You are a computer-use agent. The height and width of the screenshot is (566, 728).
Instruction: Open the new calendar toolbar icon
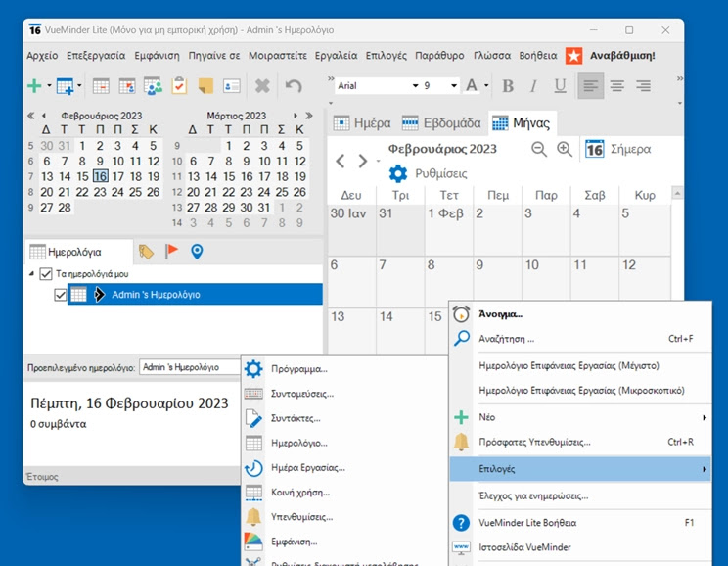click(65, 86)
